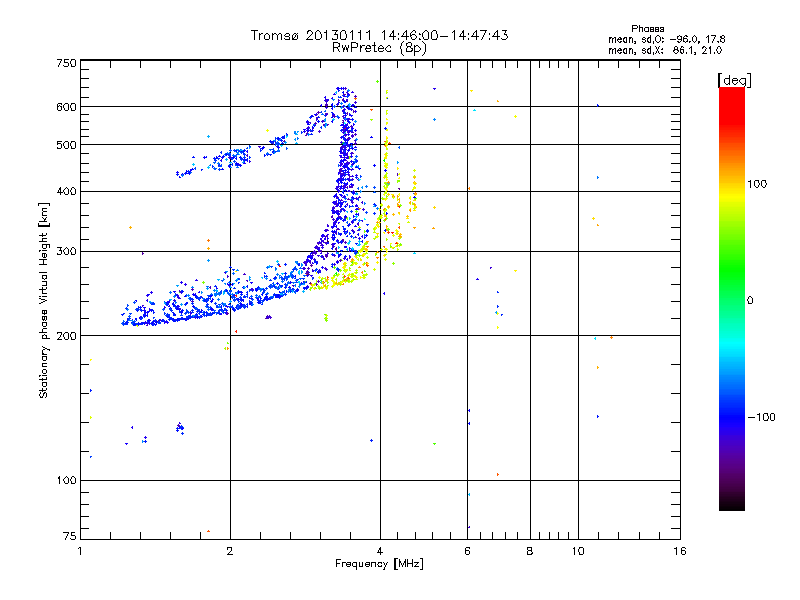The width and height of the screenshot is (800, 600).
Task: Click the x-axis tick label "2"
Action: click(x=230, y=551)
